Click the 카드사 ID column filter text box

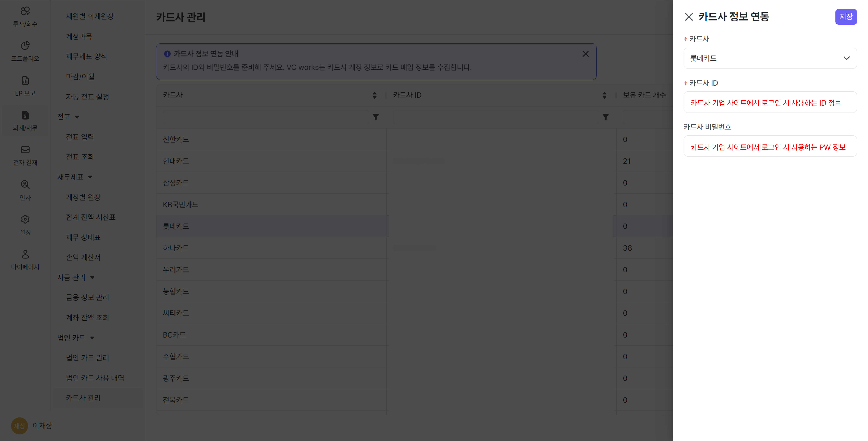point(496,117)
